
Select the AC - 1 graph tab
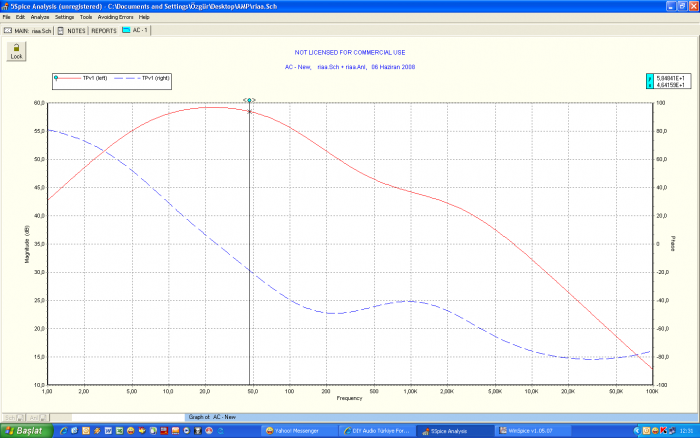click(135, 30)
